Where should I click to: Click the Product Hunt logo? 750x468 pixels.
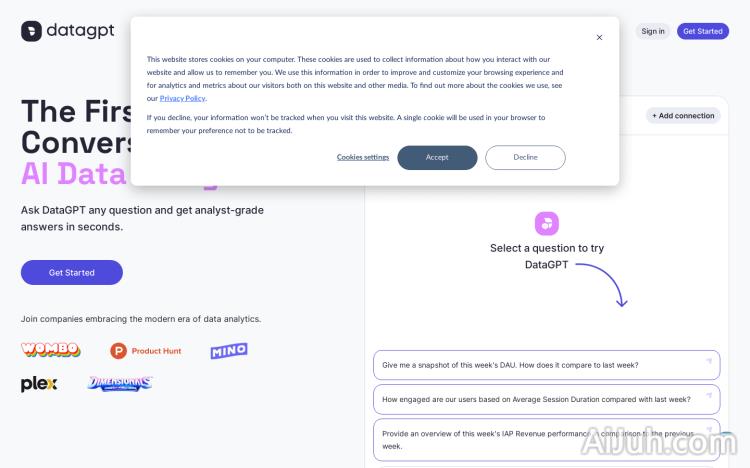click(x=146, y=351)
